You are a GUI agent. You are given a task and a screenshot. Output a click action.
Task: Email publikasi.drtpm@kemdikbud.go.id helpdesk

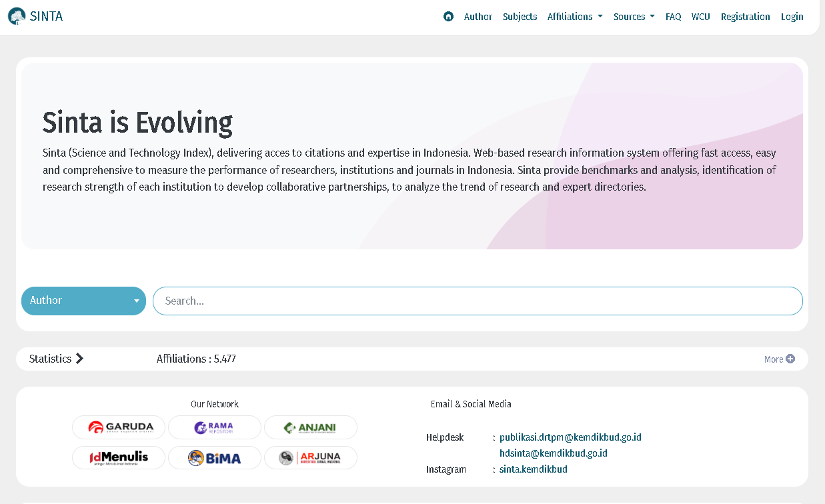(x=570, y=437)
